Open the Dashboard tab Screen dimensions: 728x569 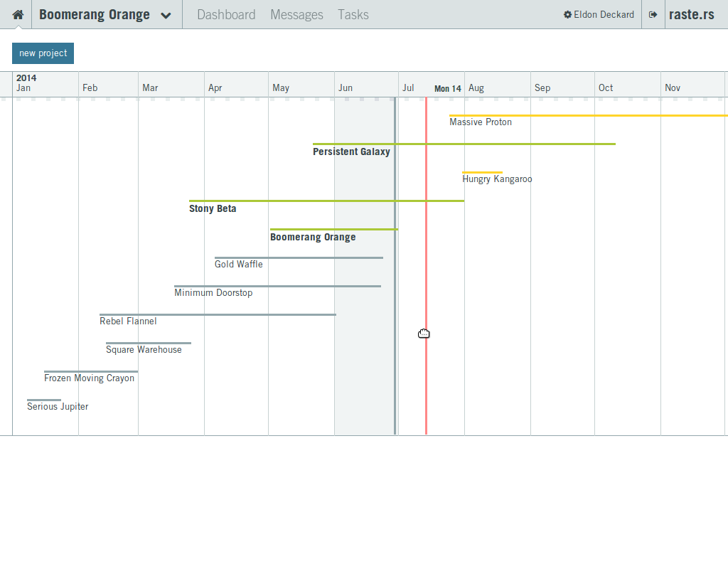point(226,14)
